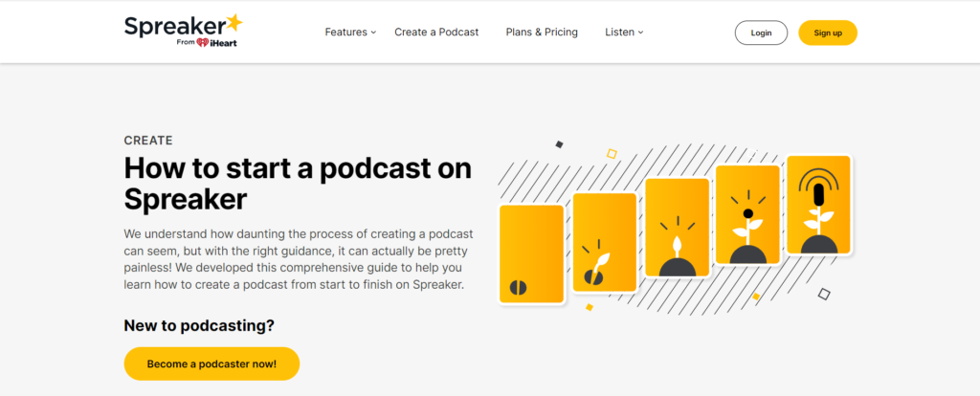This screenshot has width=980, height=396.
Task: Click the microphone icon with sound waves
Action: point(819,187)
